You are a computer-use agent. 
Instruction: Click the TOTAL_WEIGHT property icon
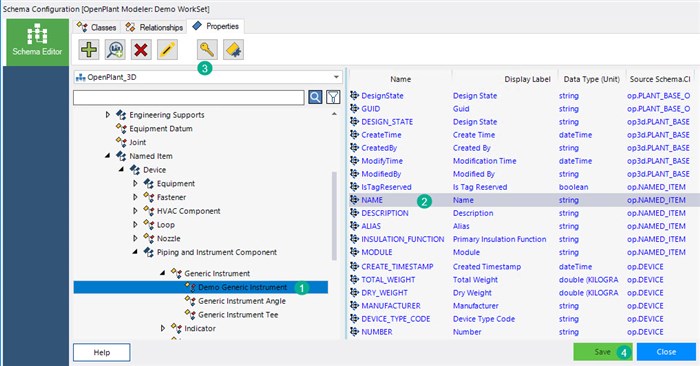pyautogui.click(x=354, y=279)
